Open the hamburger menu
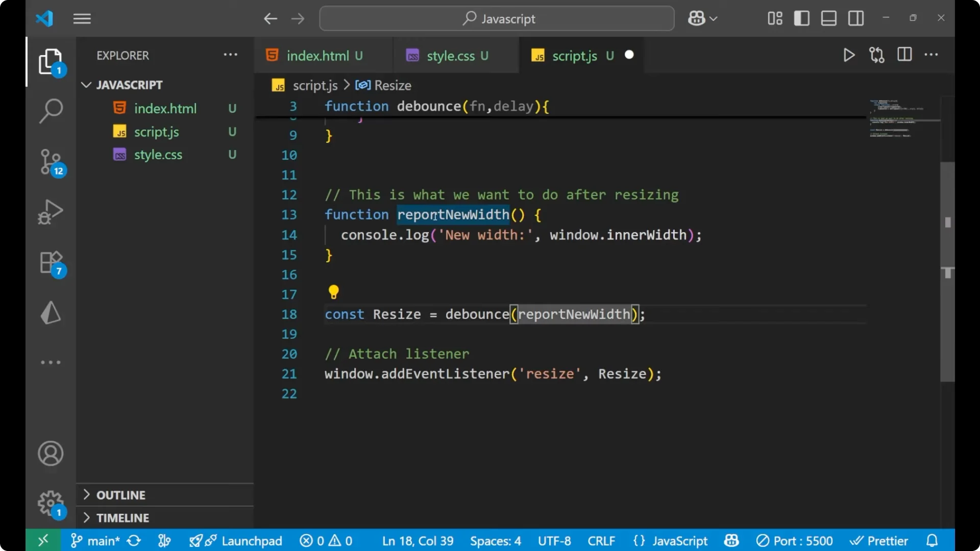The image size is (980, 551). [82, 18]
